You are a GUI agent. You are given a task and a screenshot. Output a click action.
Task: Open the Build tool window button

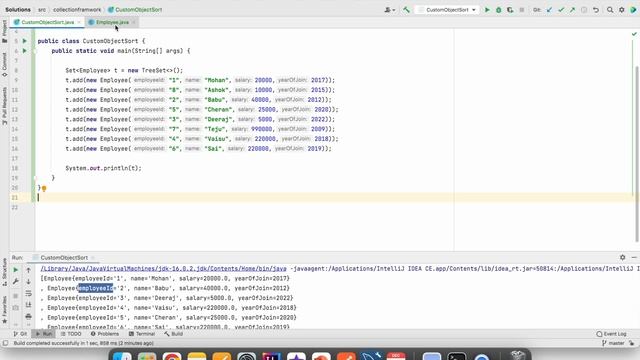[173, 334]
